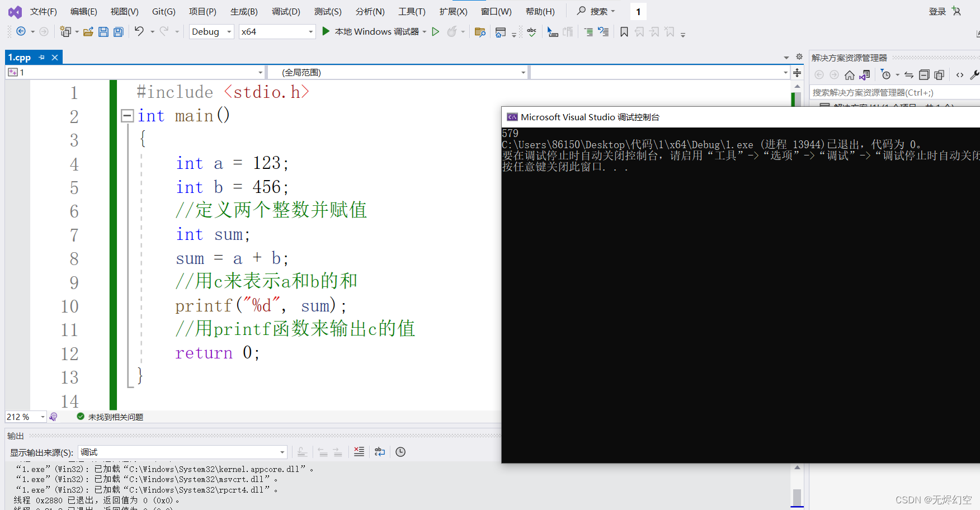Open the 本地 Windows 调试器 debug target dropdown arrow
The width and height of the screenshot is (980, 510).
(425, 32)
